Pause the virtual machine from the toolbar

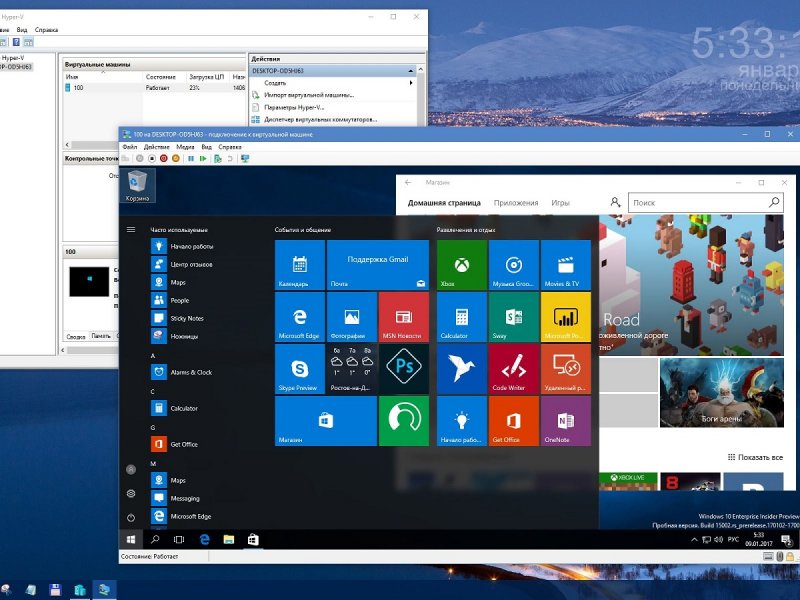(x=191, y=159)
